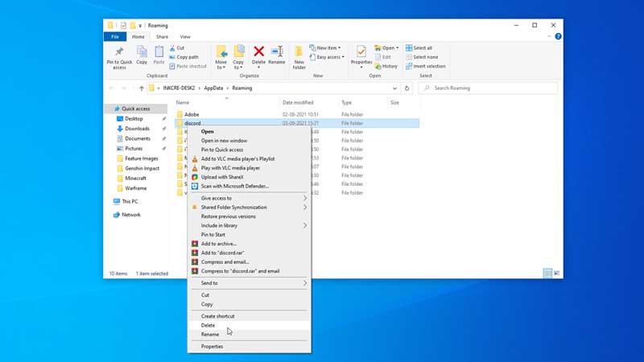The image size is (644, 362).
Task: Choose Restore previous versions
Action: coord(229,216)
